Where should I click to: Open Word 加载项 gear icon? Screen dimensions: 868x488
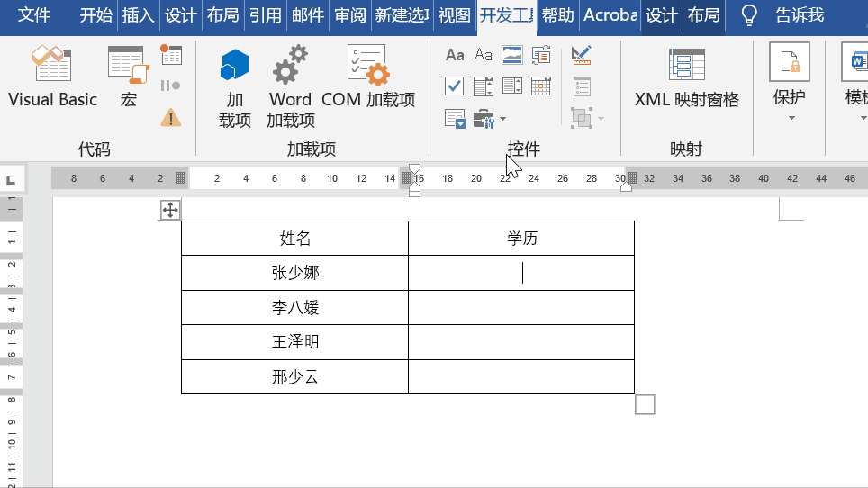pos(290,87)
